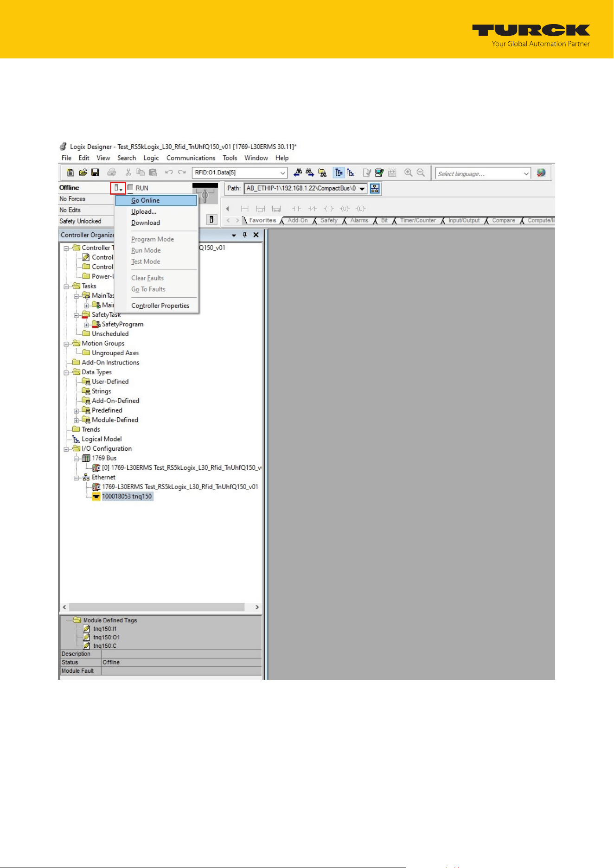Click the Zoom In magnifier icon

pyautogui.click(x=409, y=173)
